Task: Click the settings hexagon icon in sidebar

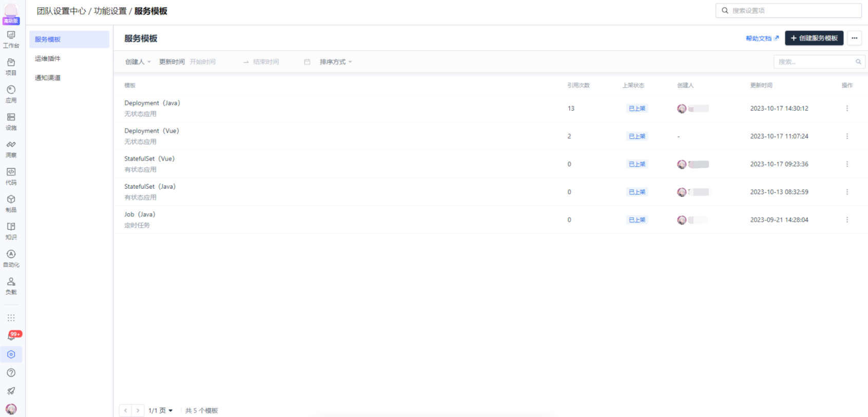Action: 11,354
